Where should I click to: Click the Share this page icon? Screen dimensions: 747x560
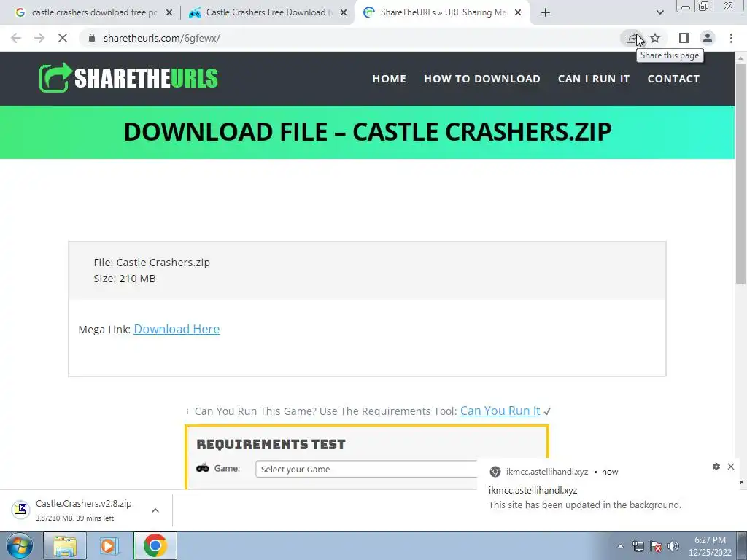point(632,38)
